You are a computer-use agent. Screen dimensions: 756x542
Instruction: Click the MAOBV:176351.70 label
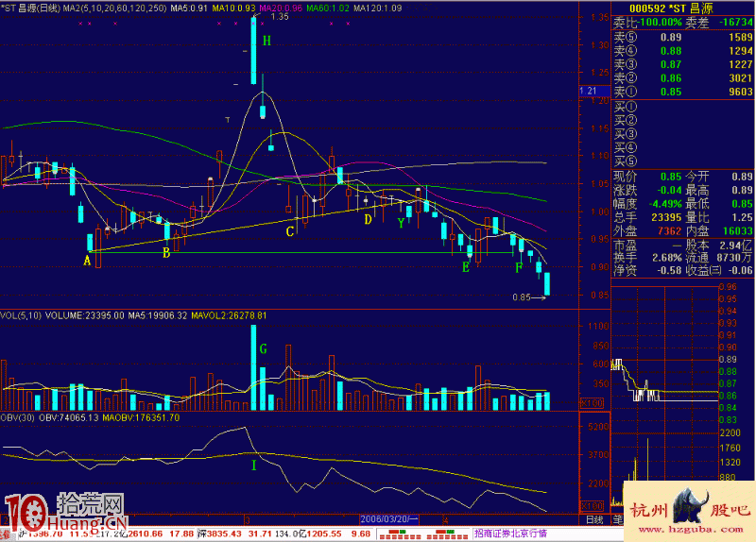point(141,417)
